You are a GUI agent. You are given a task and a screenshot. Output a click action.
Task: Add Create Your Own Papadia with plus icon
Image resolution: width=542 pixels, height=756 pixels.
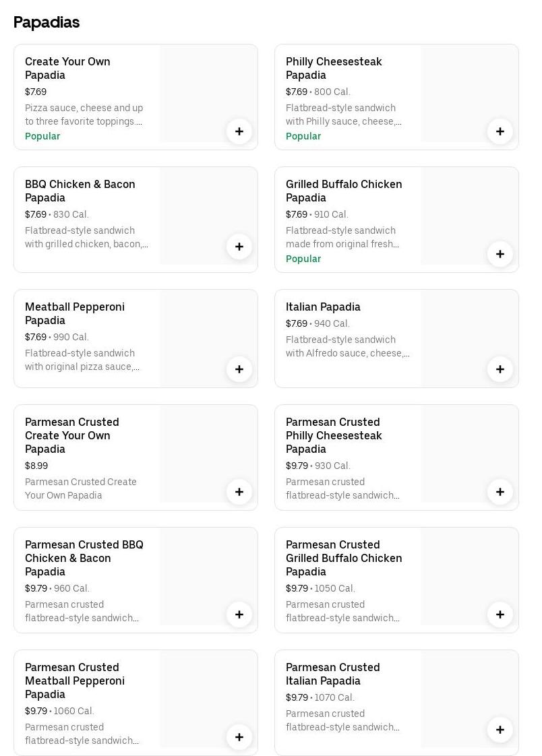click(x=239, y=131)
